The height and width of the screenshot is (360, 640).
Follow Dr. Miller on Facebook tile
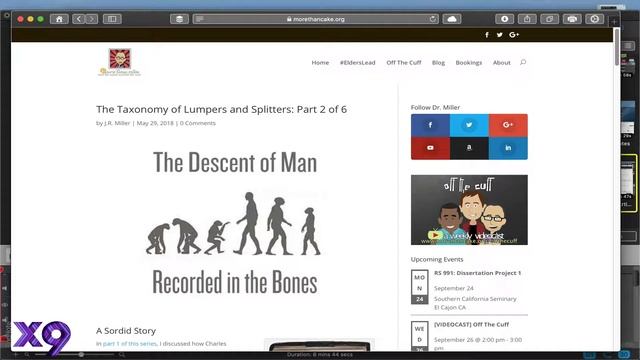click(x=430, y=125)
